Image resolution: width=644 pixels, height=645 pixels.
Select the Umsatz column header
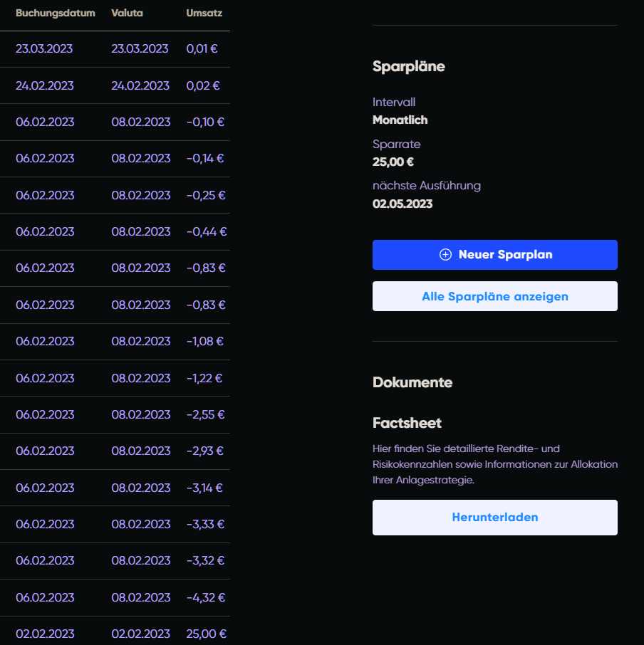[x=204, y=13]
